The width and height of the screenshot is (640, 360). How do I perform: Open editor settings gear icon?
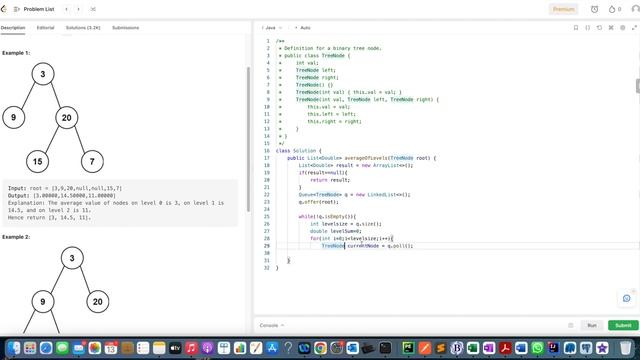[622, 28]
